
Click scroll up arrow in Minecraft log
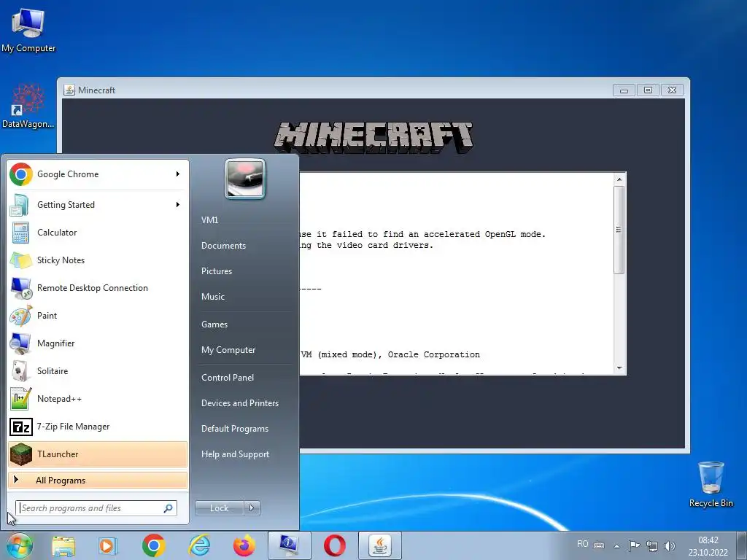(619, 179)
